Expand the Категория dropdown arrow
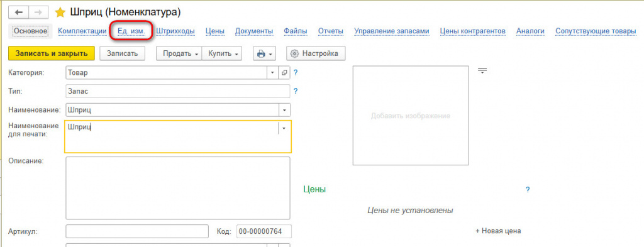The width and height of the screenshot is (644, 247). [273, 73]
